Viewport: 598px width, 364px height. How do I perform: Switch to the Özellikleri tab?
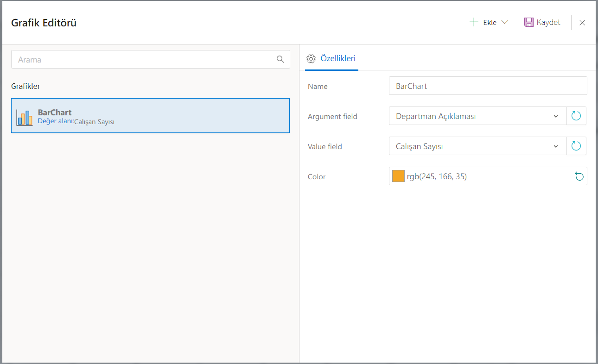(x=337, y=59)
